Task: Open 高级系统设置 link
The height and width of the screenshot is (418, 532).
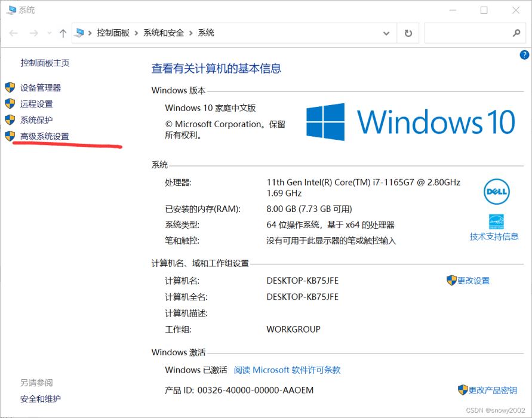Action: (45, 136)
